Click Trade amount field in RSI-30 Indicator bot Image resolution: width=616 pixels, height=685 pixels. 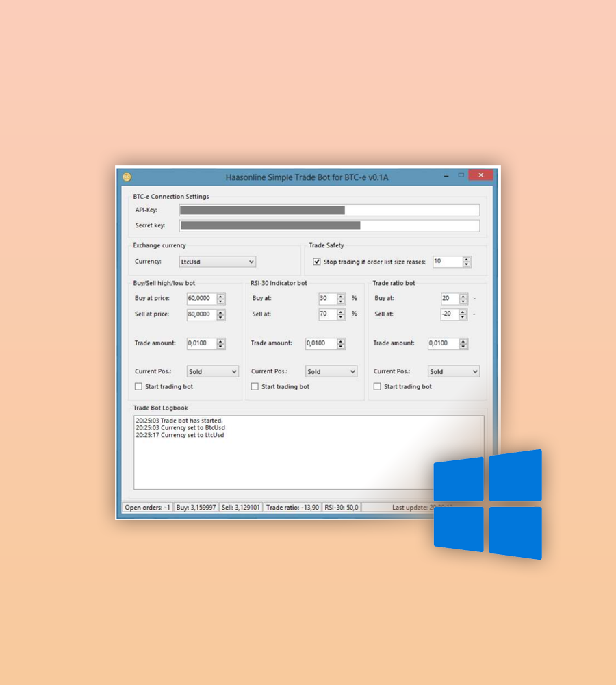tap(321, 343)
